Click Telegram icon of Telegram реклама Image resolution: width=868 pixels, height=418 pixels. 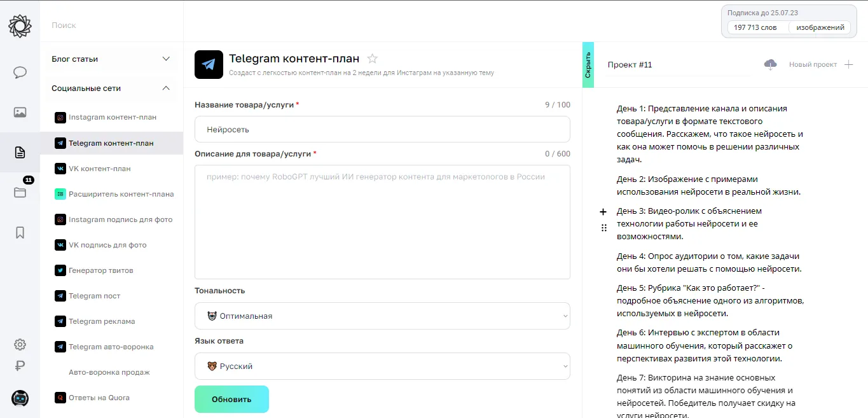coord(60,321)
